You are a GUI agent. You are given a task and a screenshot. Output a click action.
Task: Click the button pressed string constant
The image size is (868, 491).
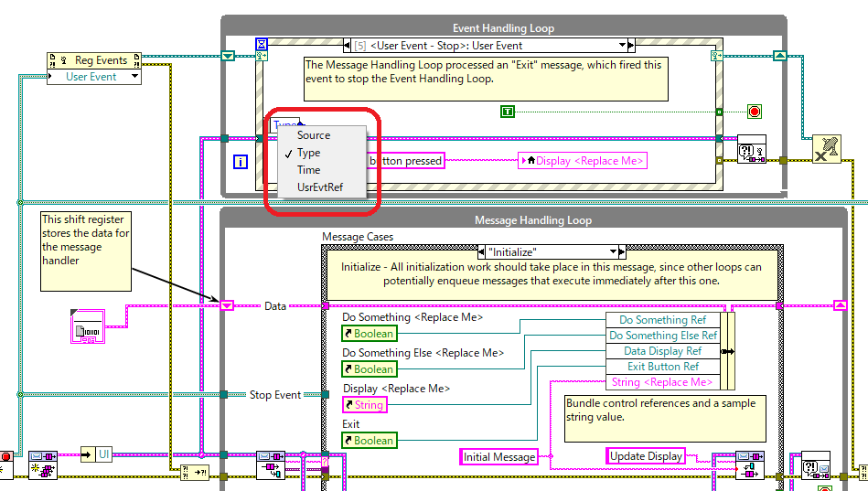(x=405, y=161)
